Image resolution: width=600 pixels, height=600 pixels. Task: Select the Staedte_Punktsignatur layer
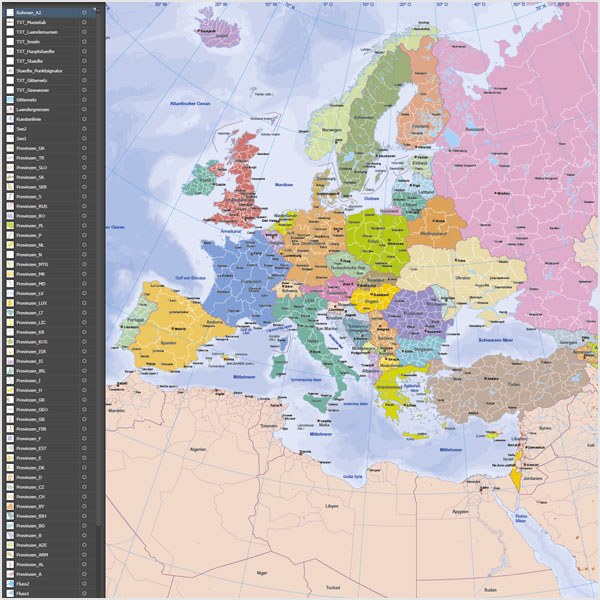tap(40, 71)
